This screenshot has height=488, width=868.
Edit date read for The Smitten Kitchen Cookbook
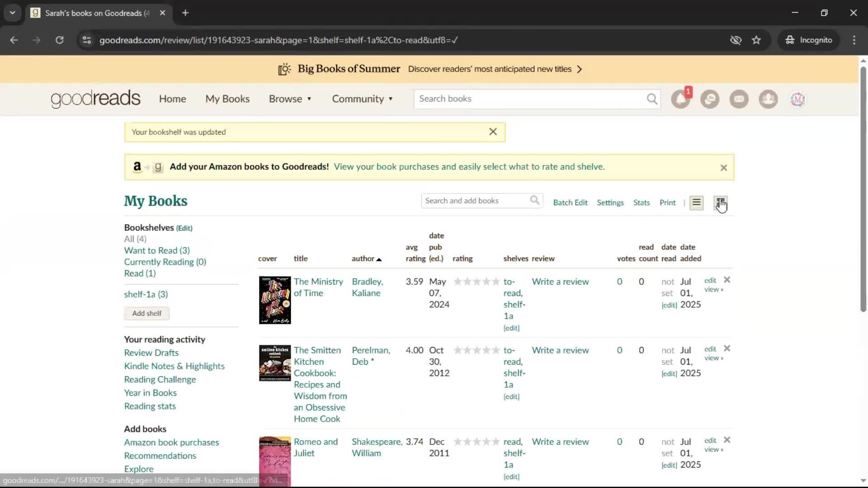pos(669,374)
